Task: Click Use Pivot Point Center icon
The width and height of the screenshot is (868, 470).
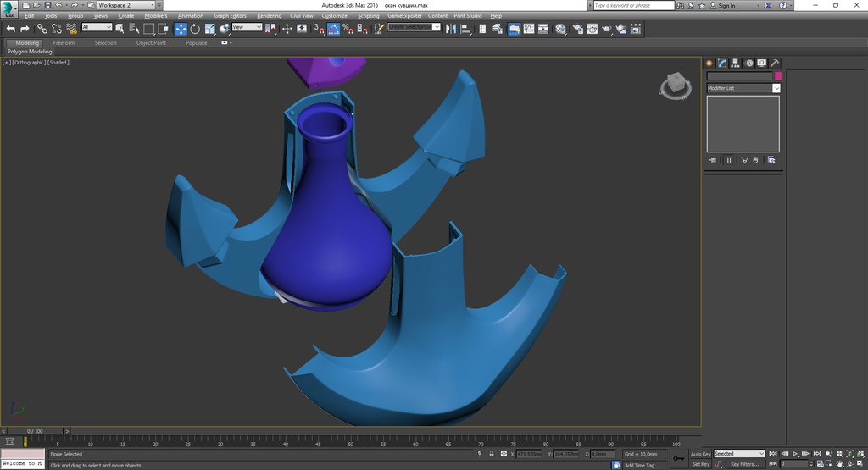Action: tap(270, 29)
